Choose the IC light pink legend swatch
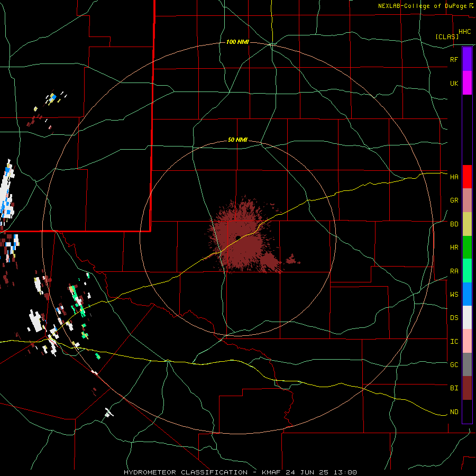 pos(467,341)
